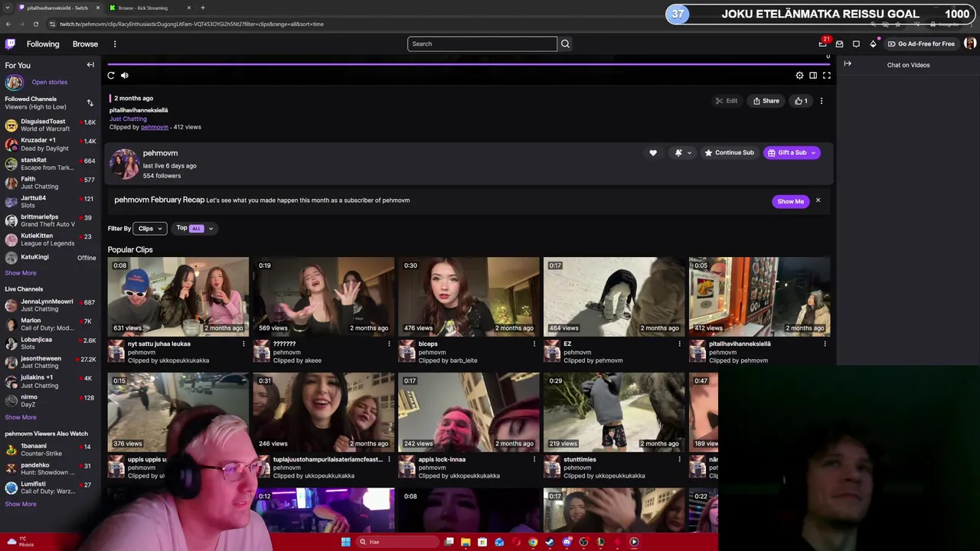Open notifications inbox with 21 badge
Screen dimensions: 980x551
(823, 44)
